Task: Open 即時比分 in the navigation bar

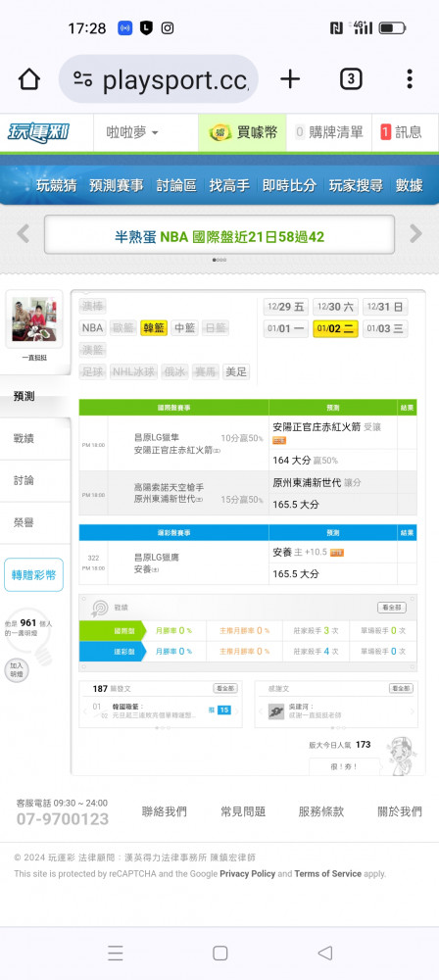Action: [x=289, y=185]
